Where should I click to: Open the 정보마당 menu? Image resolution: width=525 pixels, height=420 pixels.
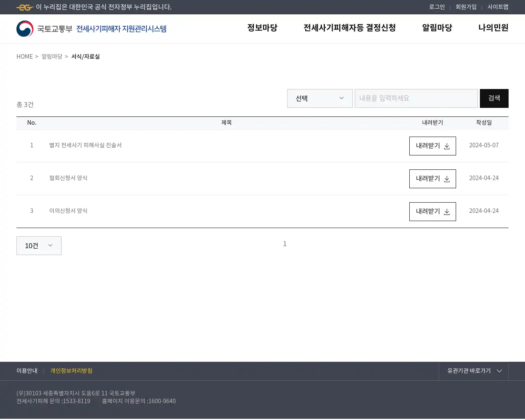[262, 28]
